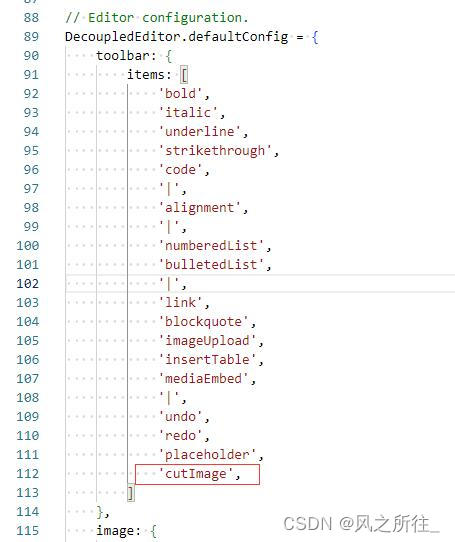Click the opening bracket after items:
This screenshot has width=455, height=542.
click(x=184, y=75)
